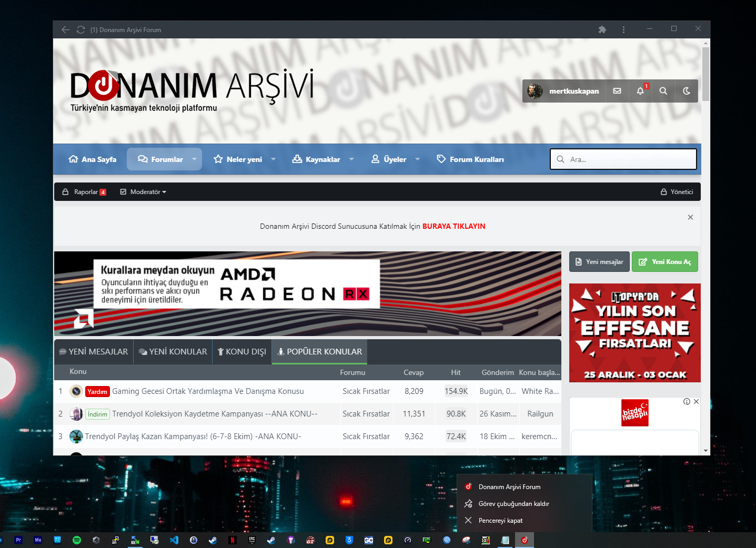Click the İndirim prefix tag
This screenshot has width=756, height=548.
97,414
